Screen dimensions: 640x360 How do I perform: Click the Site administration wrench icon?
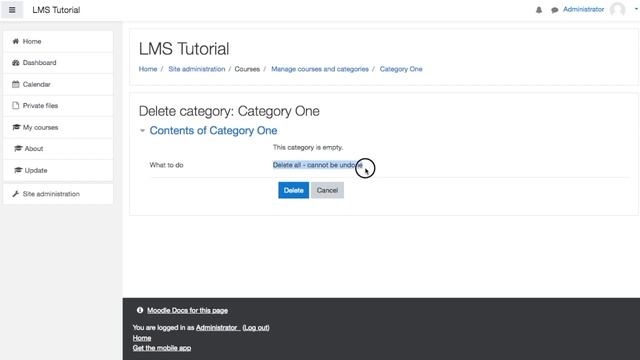click(x=16, y=194)
